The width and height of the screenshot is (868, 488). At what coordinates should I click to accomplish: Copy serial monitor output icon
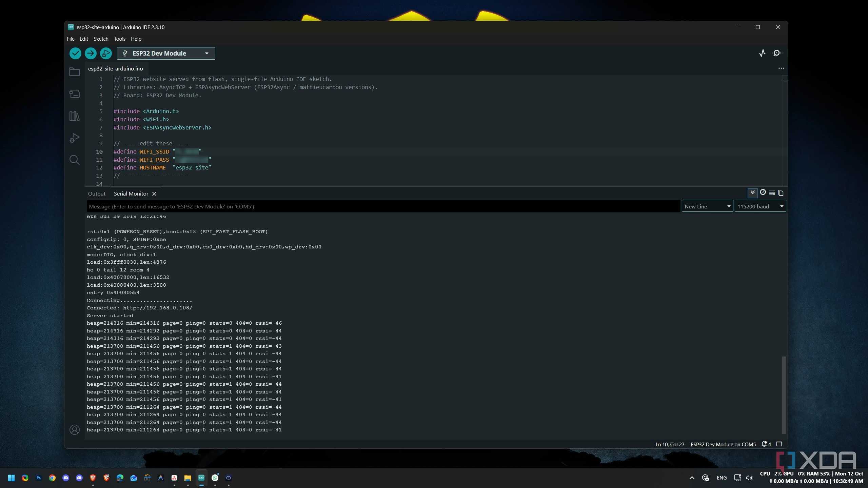(781, 193)
